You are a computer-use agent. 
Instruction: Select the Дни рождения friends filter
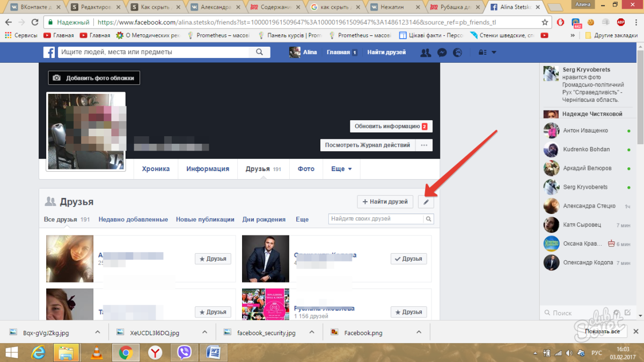click(x=264, y=219)
